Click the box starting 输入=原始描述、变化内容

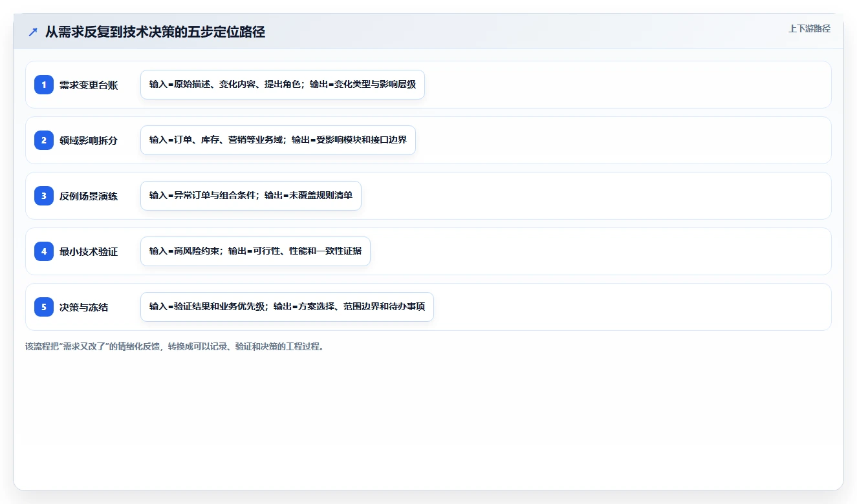[283, 85]
